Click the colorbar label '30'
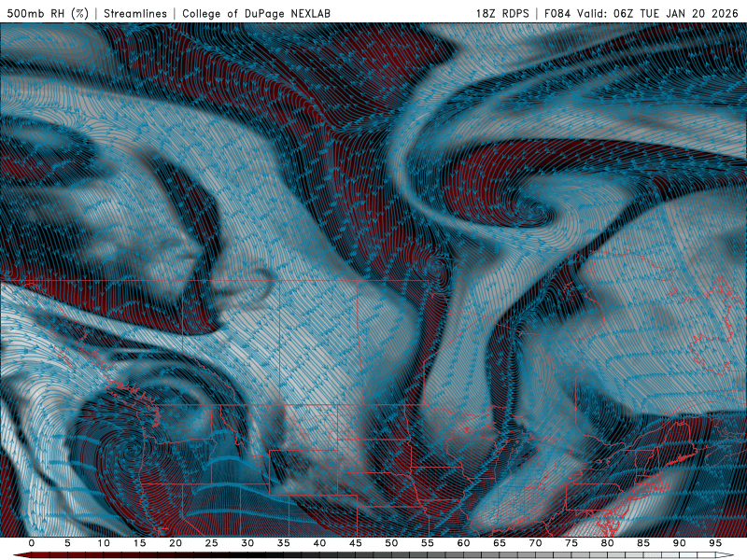This screenshot has width=747, height=560. click(247, 543)
